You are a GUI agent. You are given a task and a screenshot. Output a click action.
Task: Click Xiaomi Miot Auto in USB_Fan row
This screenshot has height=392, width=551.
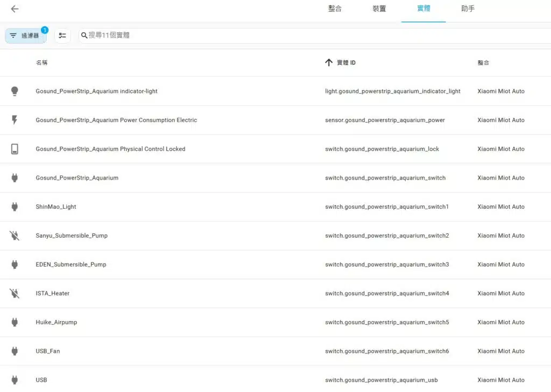coord(501,351)
